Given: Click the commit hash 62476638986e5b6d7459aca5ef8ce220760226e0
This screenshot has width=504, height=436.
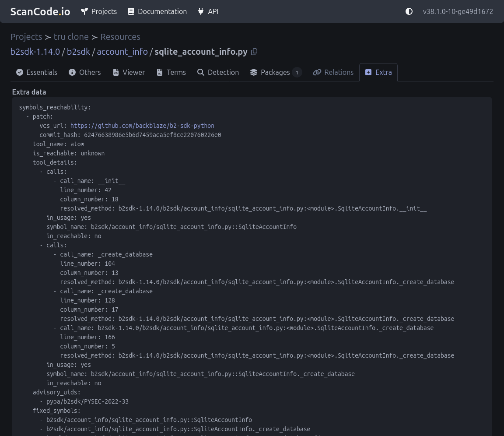Looking at the screenshot, I should [x=152, y=135].
